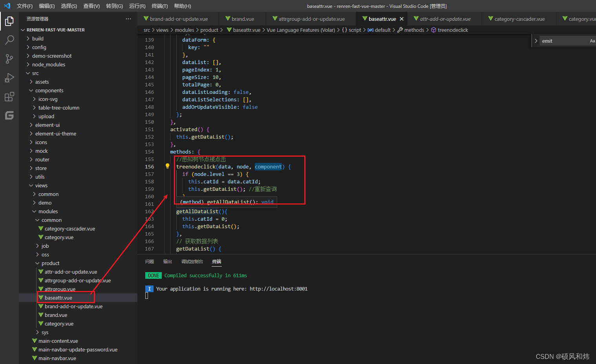Viewport: 596px width, 364px height.
Task: Click the lightbulb quick-fix icon on line 156
Action: tap(167, 166)
